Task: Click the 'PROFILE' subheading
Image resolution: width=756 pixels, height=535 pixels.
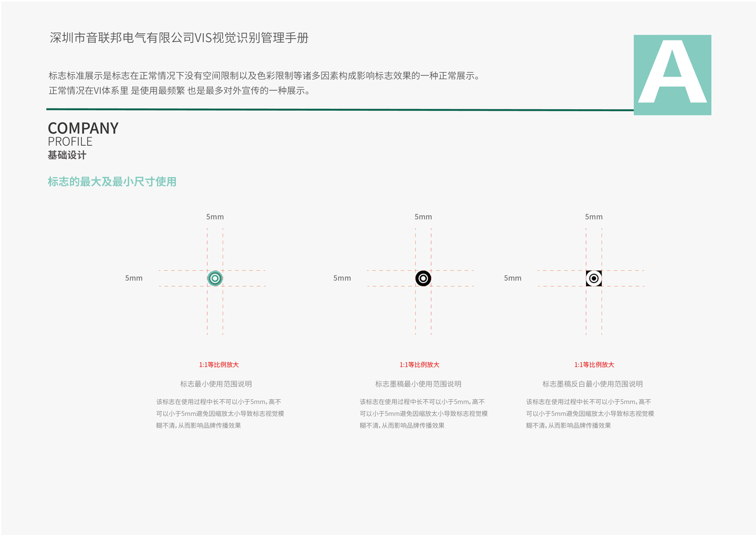Action: pyautogui.click(x=70, y=142)
